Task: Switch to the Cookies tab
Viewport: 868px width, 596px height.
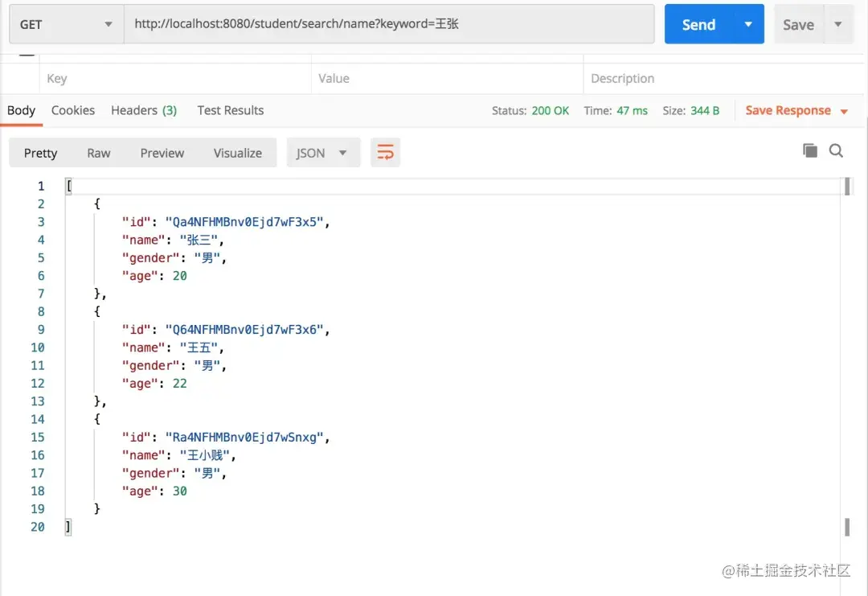Action: pyautogui.click(x=72, y=110)
